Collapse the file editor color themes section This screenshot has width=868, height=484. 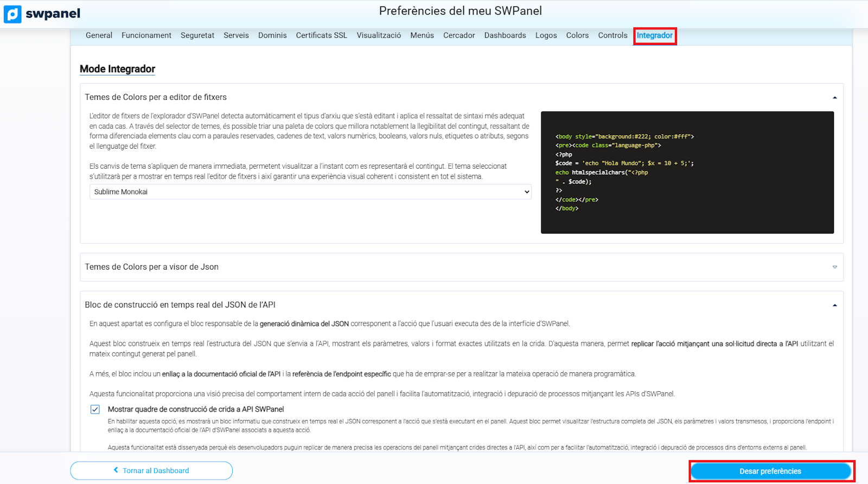[x=834, y=98]
